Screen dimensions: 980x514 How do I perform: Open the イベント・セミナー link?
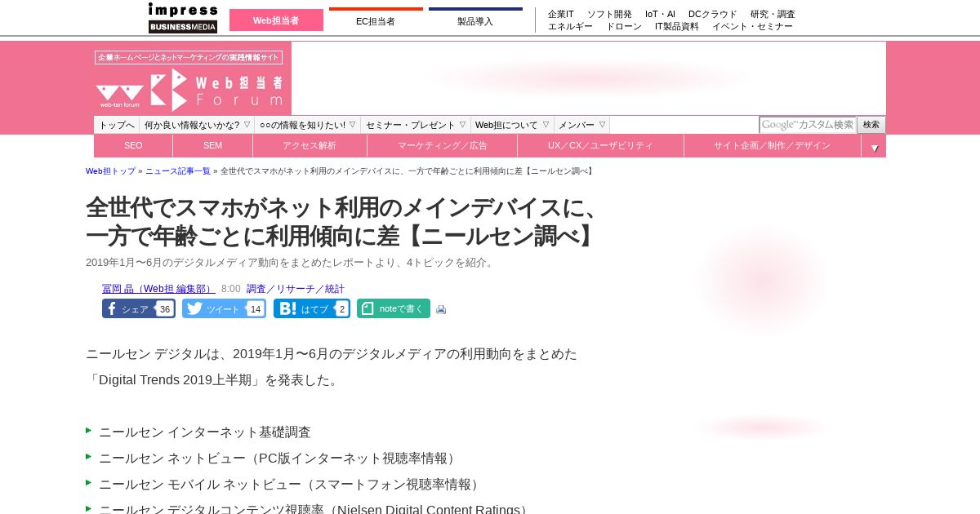pos(752,26)
